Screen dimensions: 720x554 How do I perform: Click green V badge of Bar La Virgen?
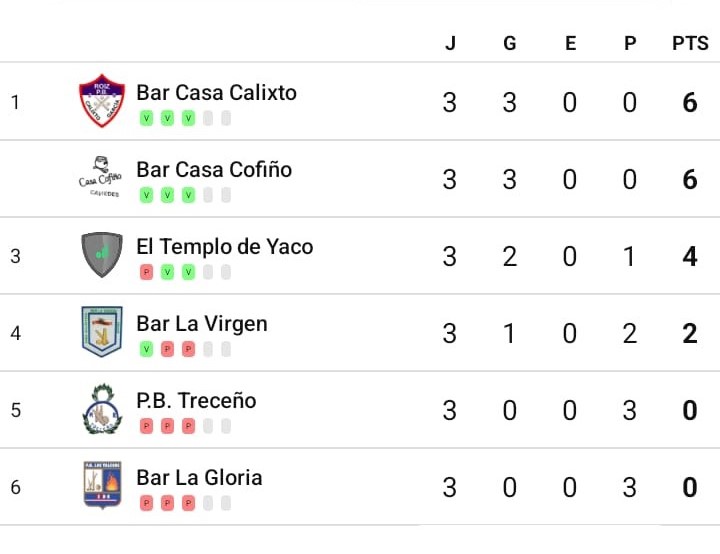[x=146, y=350]
